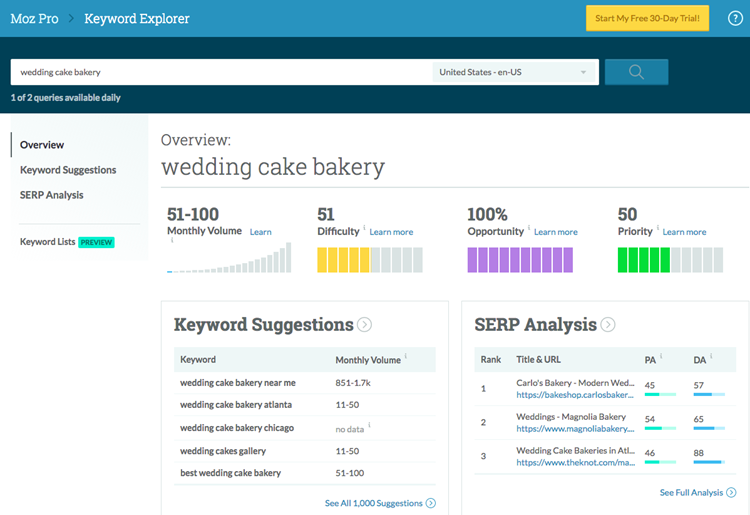The width and height of the screenshot is (750, 515).
Task: Start My Free 30-Day Trial button
Action: 647,18
